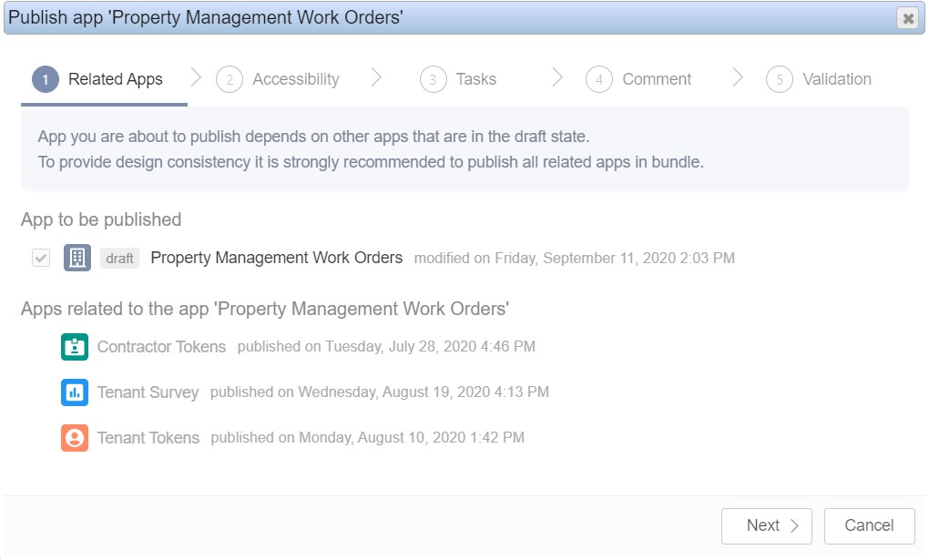The image size is (929, 560).
Task: Go to the Tasks step tab
Action: pyautogui.click(x=475, y=79)
